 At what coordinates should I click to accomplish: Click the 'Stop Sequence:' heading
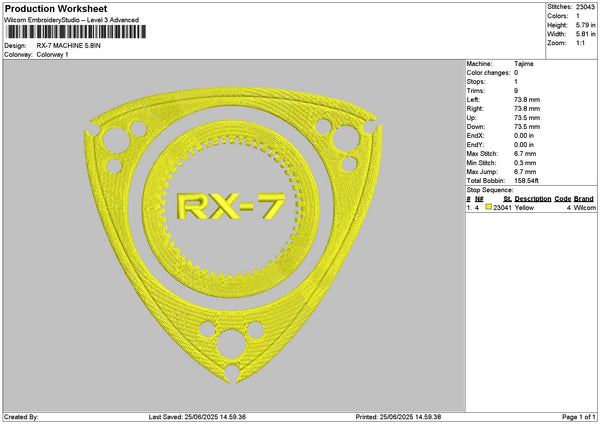click(489, 190)
